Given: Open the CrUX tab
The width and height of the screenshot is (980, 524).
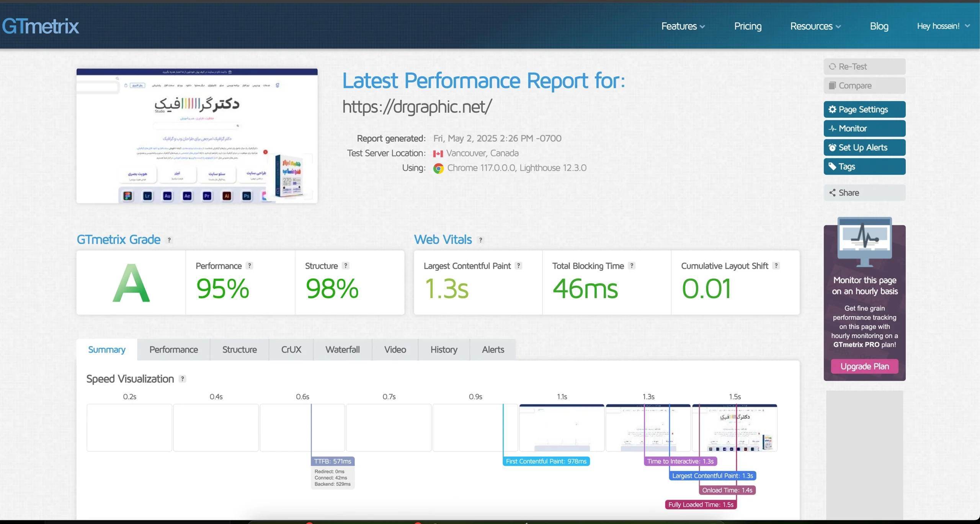Looking at the screenshot, I should pyautogui.click(x=291, y=350).
